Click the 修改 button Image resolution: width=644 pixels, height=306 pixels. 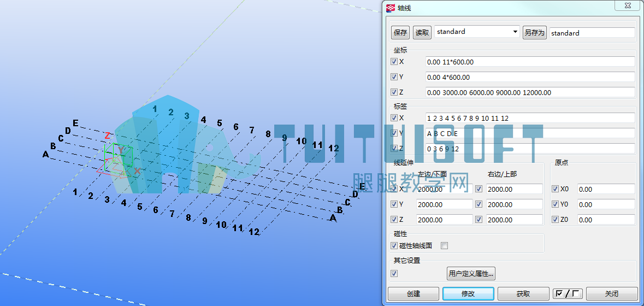pyautogui.click(x=468, y=293)
